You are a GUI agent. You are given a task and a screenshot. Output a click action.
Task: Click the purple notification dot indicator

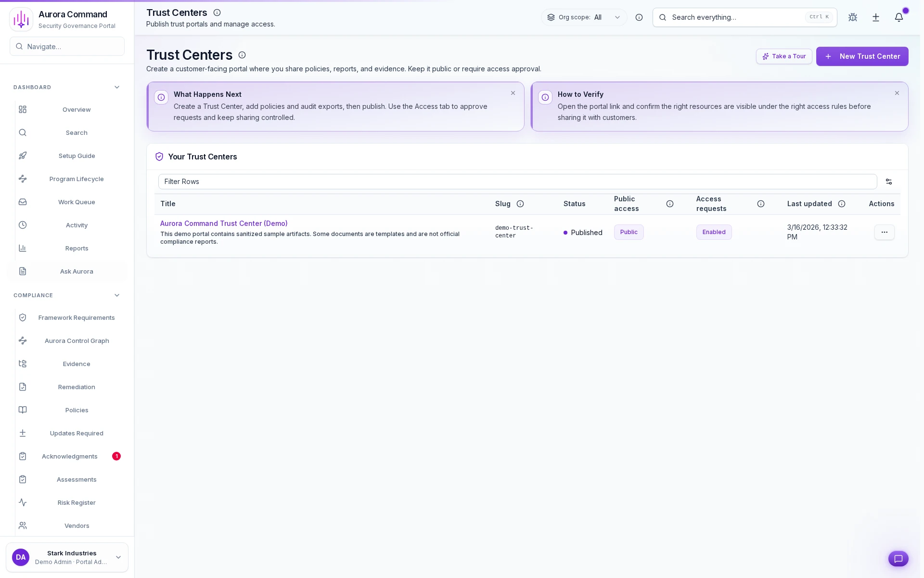coord(906,10)
